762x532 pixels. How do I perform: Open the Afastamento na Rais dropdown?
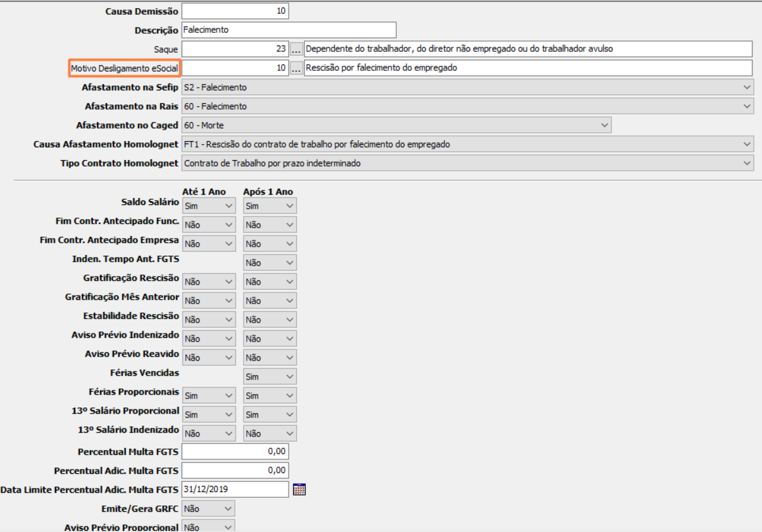468,106
